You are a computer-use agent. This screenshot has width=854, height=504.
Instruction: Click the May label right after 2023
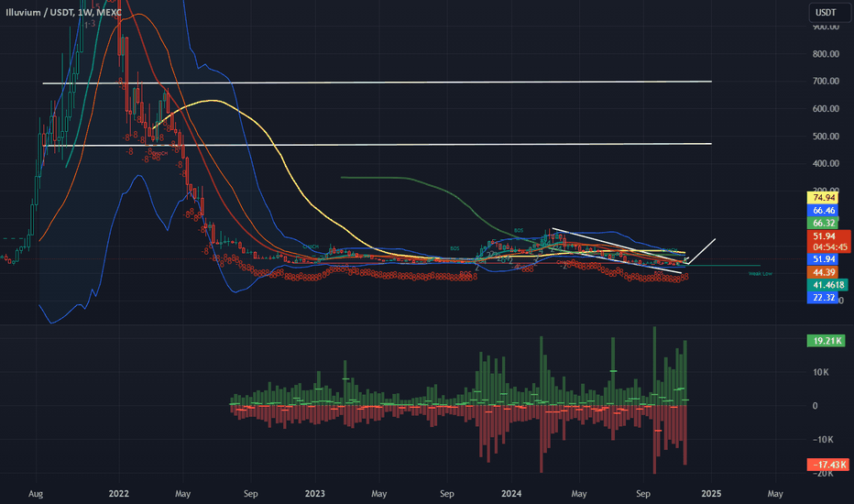coord(379,494)
